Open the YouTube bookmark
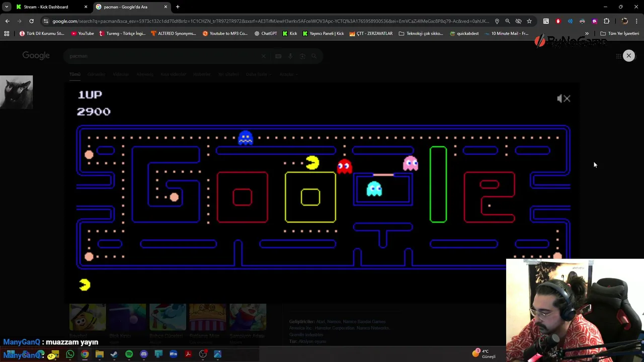644x362 pixels. pos(83,34)
